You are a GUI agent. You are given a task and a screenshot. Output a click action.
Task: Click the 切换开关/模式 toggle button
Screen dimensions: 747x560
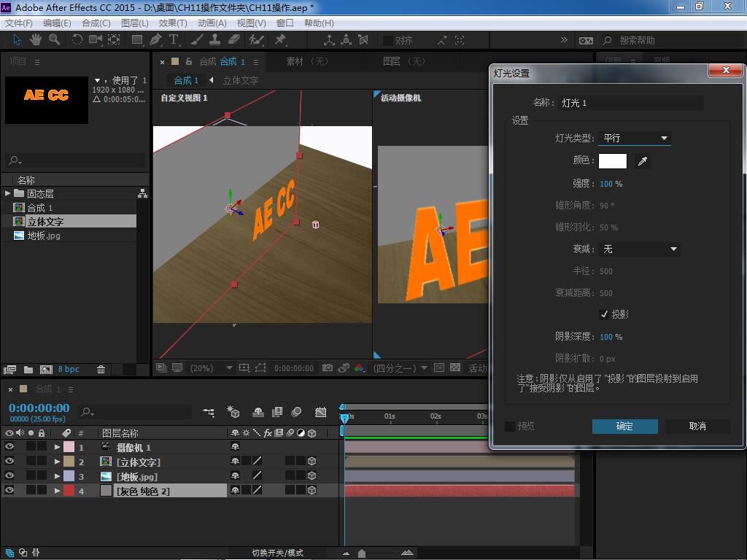pos(277,553)
